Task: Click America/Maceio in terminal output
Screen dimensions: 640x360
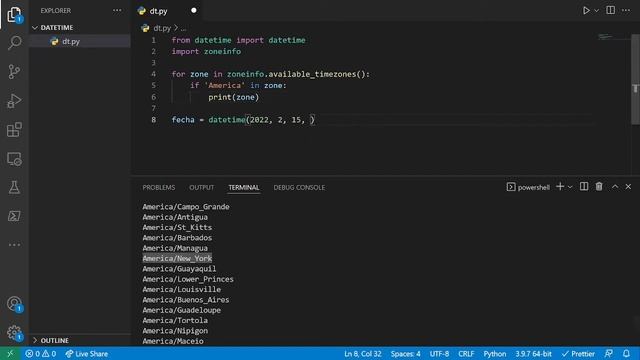Action: click(x=173, y=341)
